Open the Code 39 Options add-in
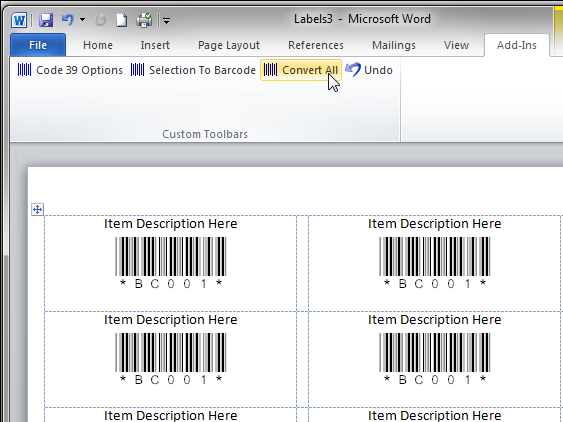Screen dimensions: 563x422 [70, 70]
